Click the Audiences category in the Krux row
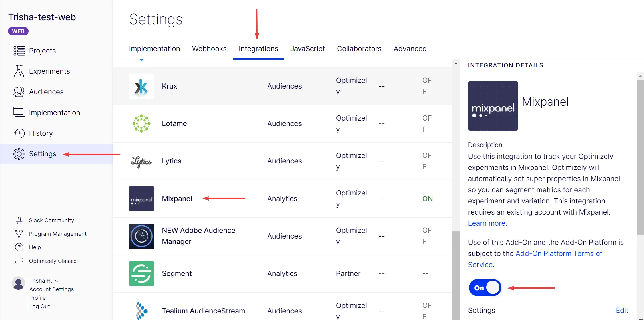Screen dimensions: 644x320 (284, 86)
